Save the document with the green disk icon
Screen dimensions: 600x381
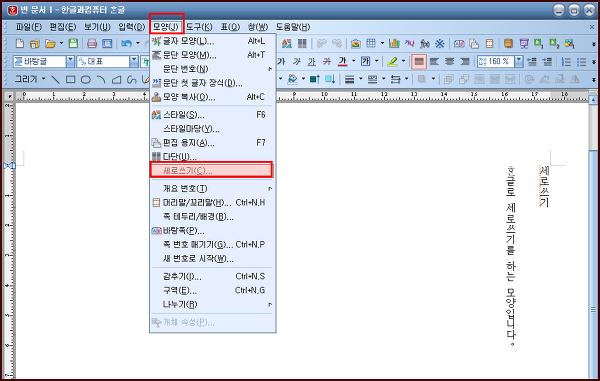tap(73, 44)
